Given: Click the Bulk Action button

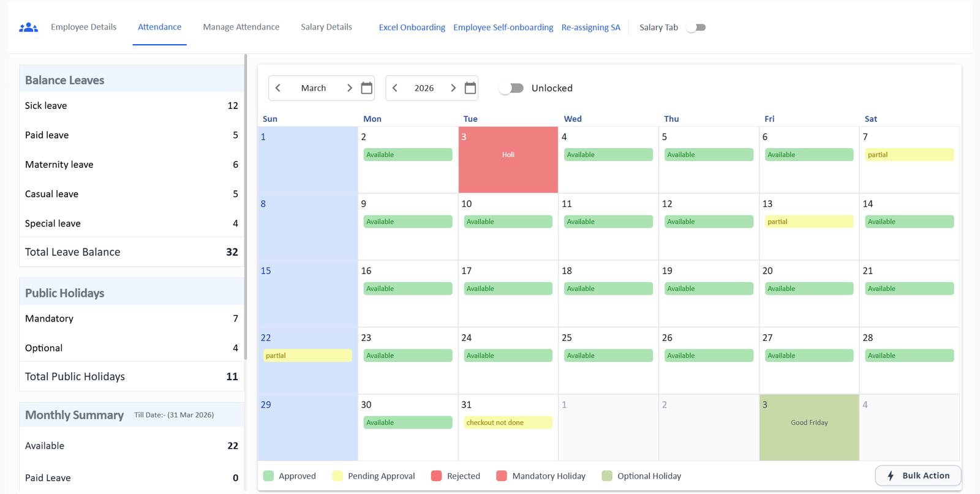Looking at the screenshot, I should 918,476.
